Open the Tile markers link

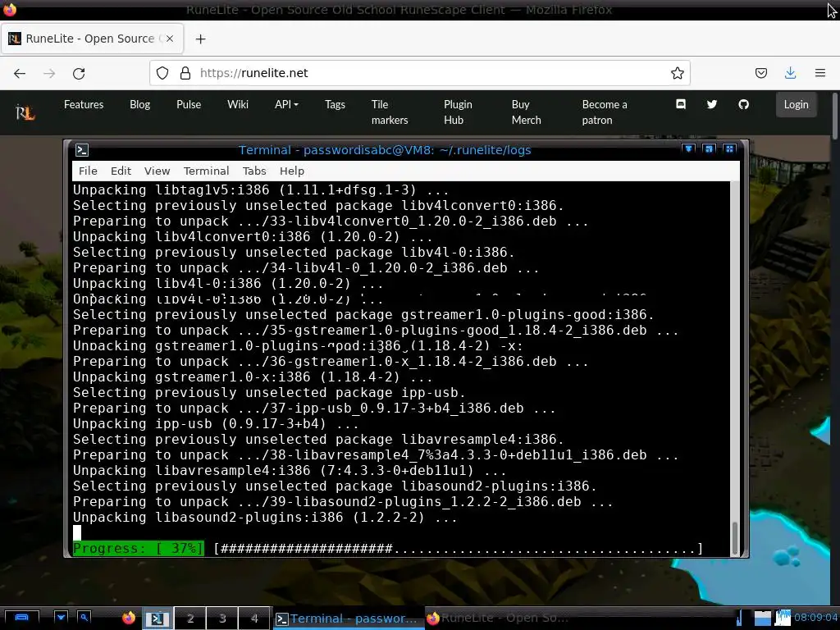click(390, 112)
